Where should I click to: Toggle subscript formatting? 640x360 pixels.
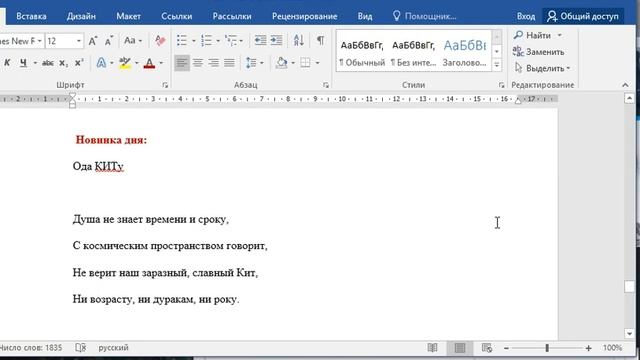[x=63, y=63]
